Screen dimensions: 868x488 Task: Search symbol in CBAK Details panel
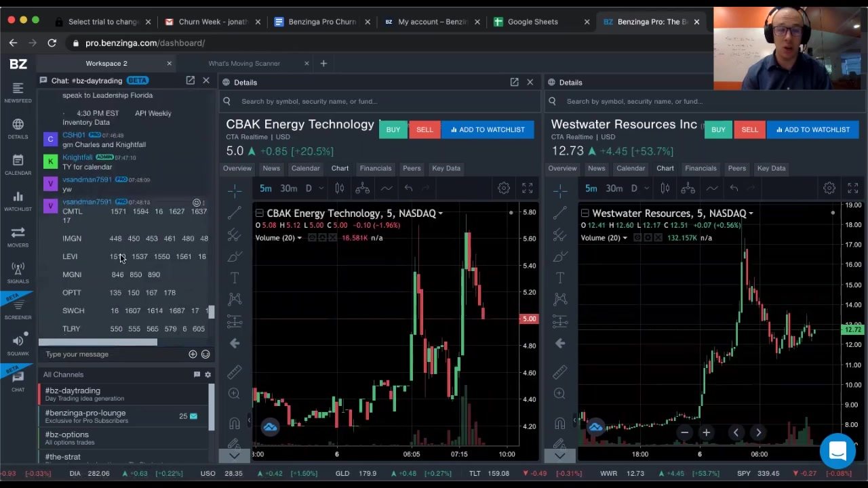point(380,102)
